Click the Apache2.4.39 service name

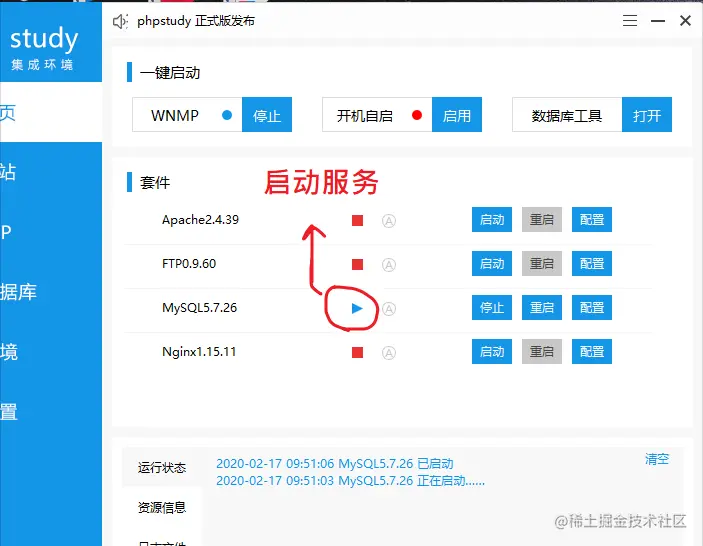[x=200, y=220]
